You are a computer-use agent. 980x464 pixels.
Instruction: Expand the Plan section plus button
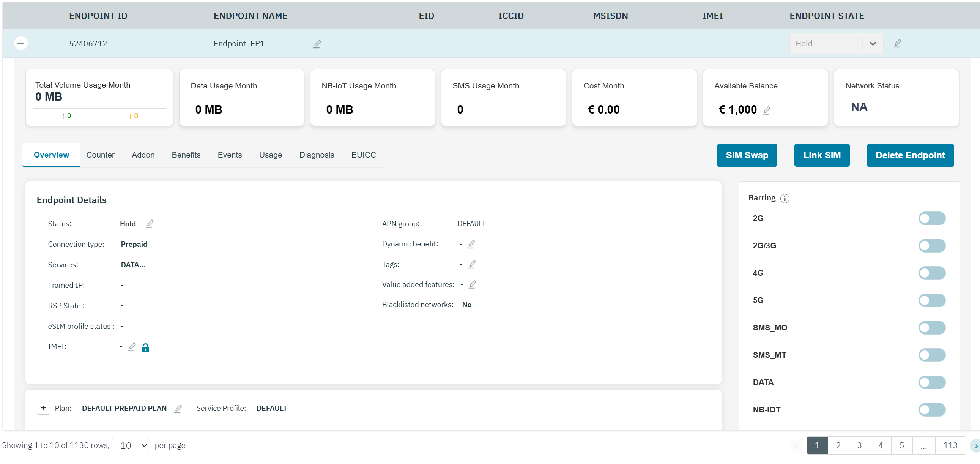(43, 408)
